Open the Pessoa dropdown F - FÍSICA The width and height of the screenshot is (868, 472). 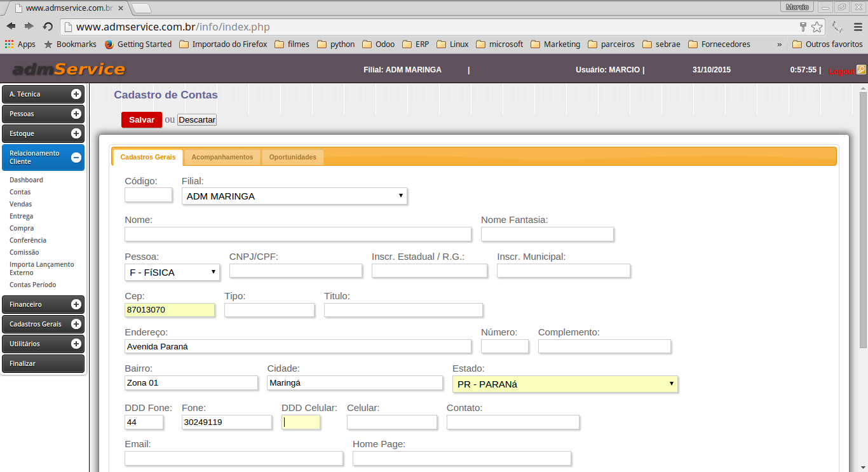pos(172,273)
